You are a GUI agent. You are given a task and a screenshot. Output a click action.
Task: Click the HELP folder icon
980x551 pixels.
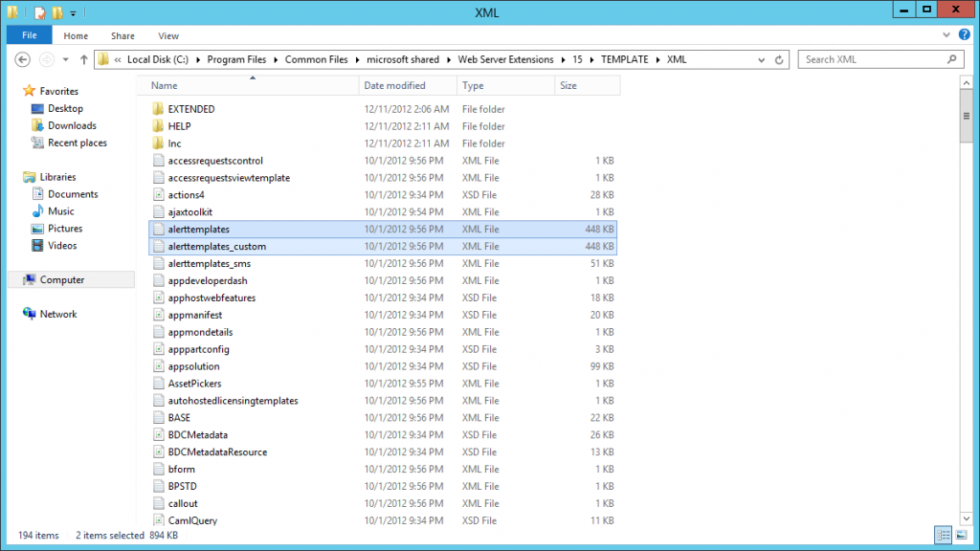(158, 126)
